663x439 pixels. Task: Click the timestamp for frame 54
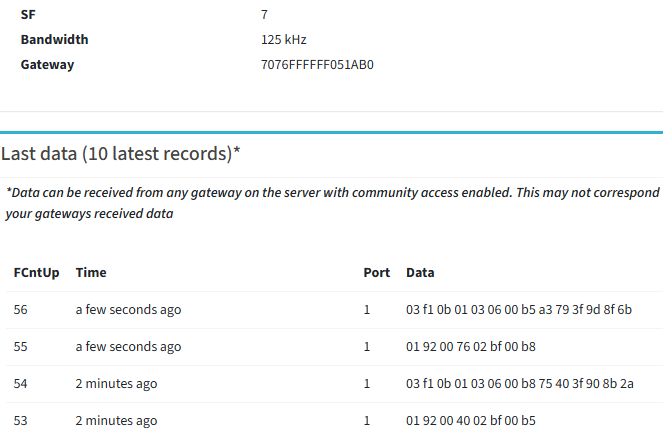(x=116, y=384)
